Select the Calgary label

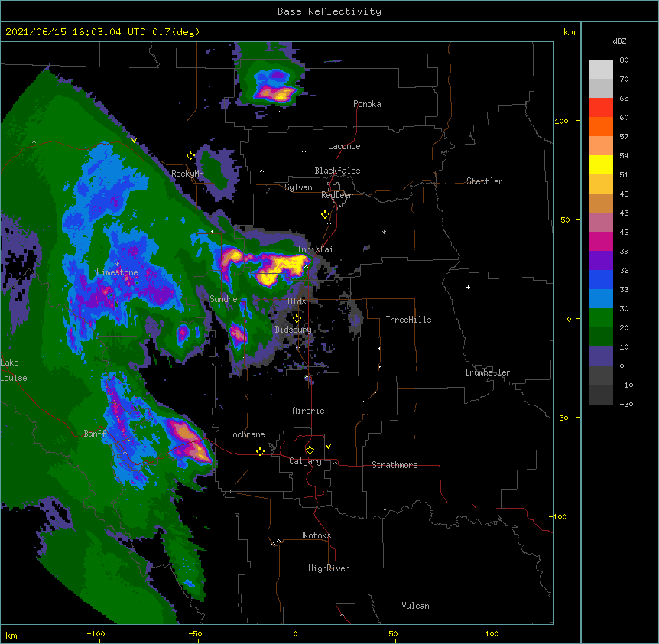pyautogui.click(x=305, y=461)
